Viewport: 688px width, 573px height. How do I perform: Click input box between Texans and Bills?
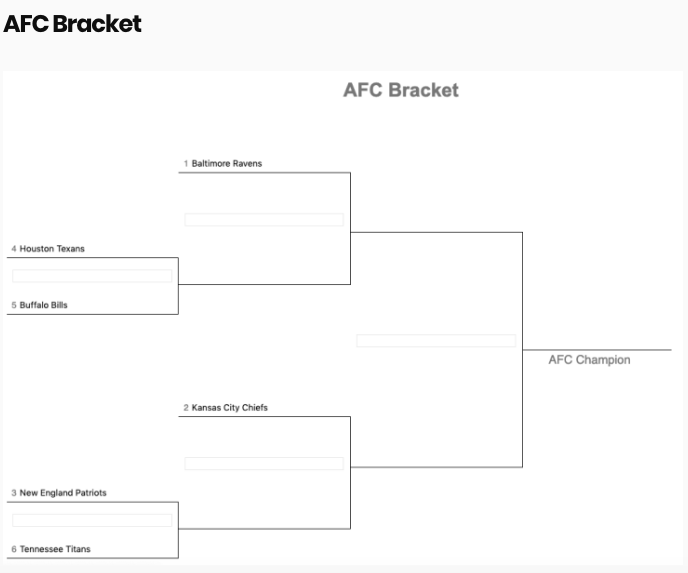tap(92, 276)
